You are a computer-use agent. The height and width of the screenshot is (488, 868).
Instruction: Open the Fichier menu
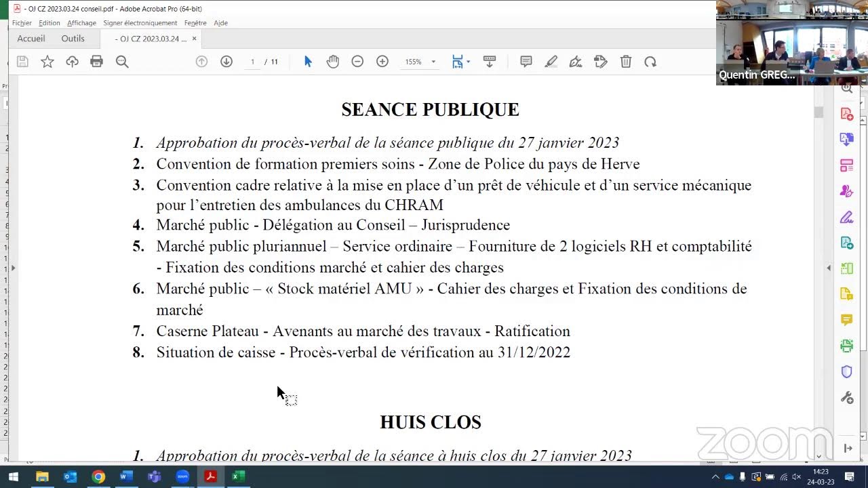(22, 23)
